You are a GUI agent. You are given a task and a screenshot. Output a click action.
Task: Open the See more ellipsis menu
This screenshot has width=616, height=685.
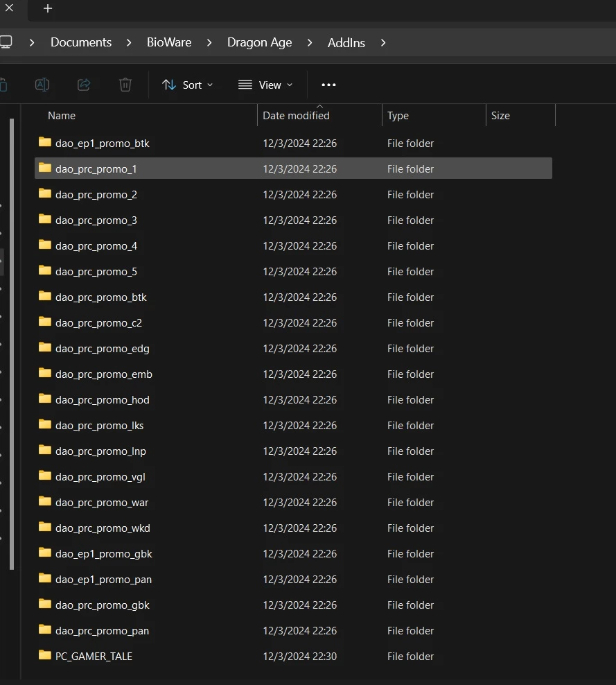(328, 85)
